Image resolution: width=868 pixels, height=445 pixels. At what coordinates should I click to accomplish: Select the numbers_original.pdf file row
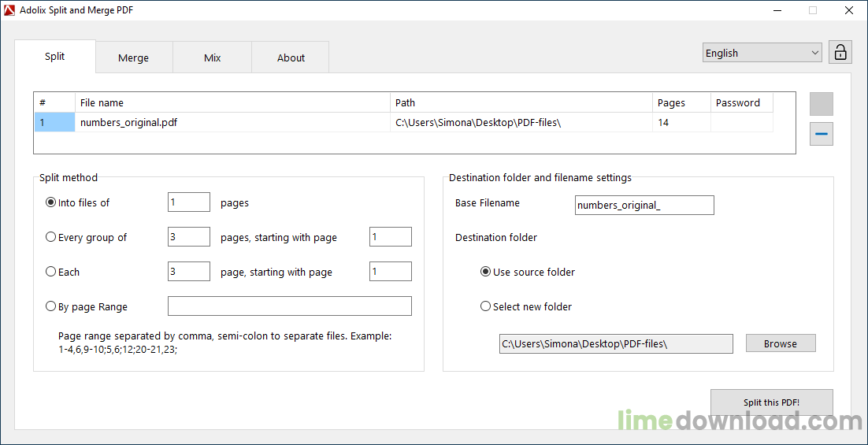point(404,122)
